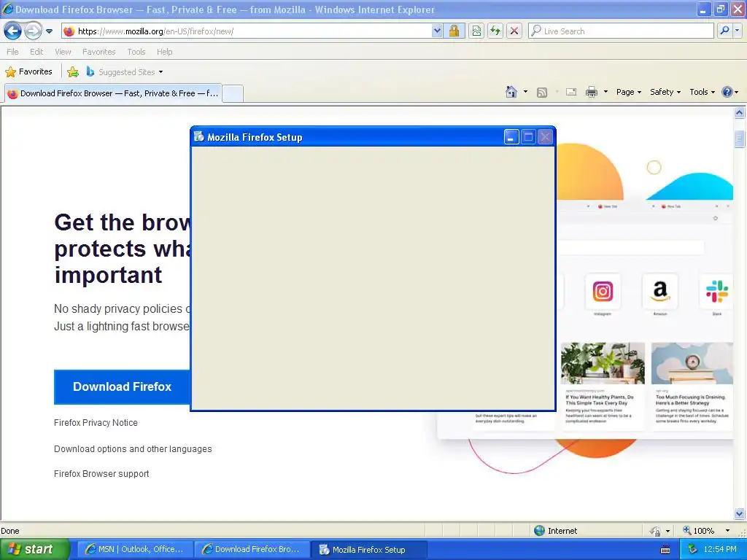Click the Internet zone globe in status bar
The height and width of the screenshot is (560, 747).
point(539,531)
